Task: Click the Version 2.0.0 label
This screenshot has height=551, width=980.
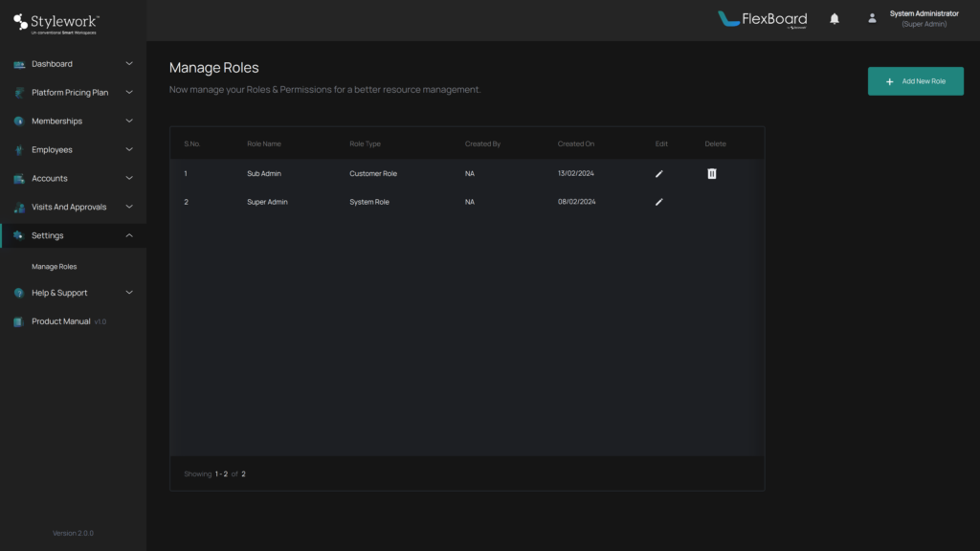Action: click(x=73, y=533)
